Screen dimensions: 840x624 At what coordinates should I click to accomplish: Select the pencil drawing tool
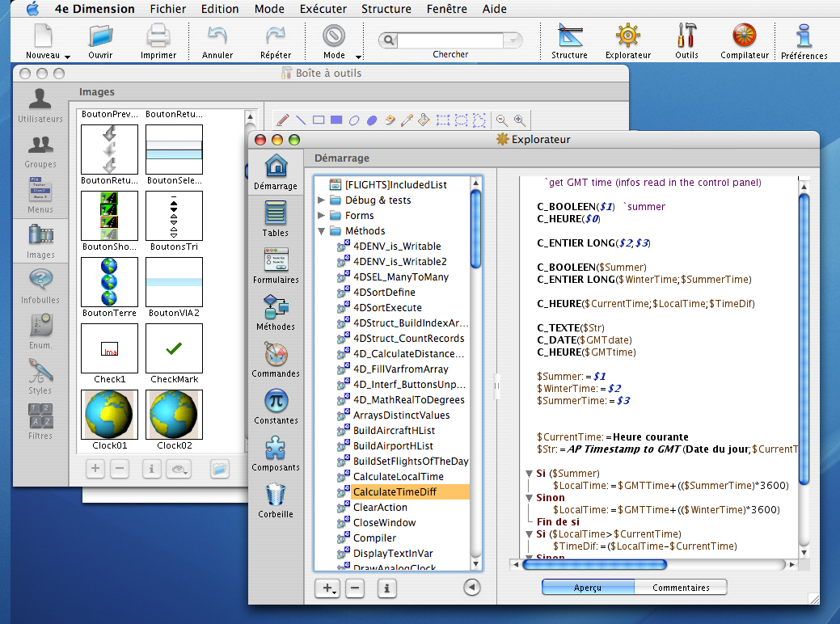(x=283, y=120)
